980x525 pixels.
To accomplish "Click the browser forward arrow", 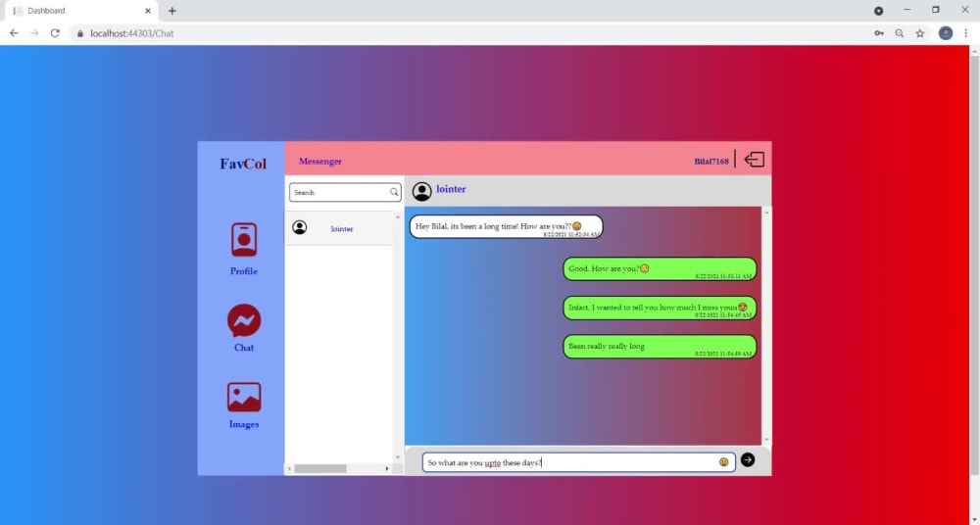I will (x=34, y=33).
